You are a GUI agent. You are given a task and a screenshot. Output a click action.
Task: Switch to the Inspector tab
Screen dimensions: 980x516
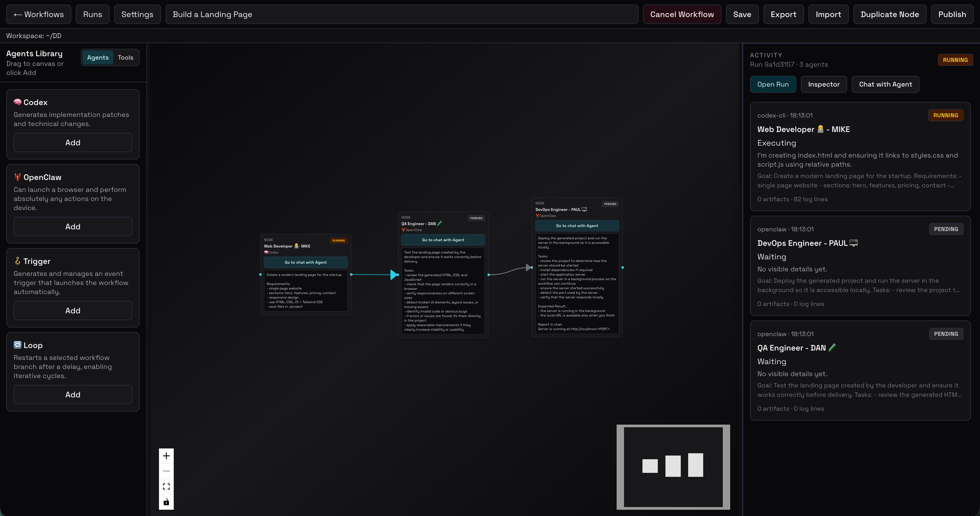point(824,84)
